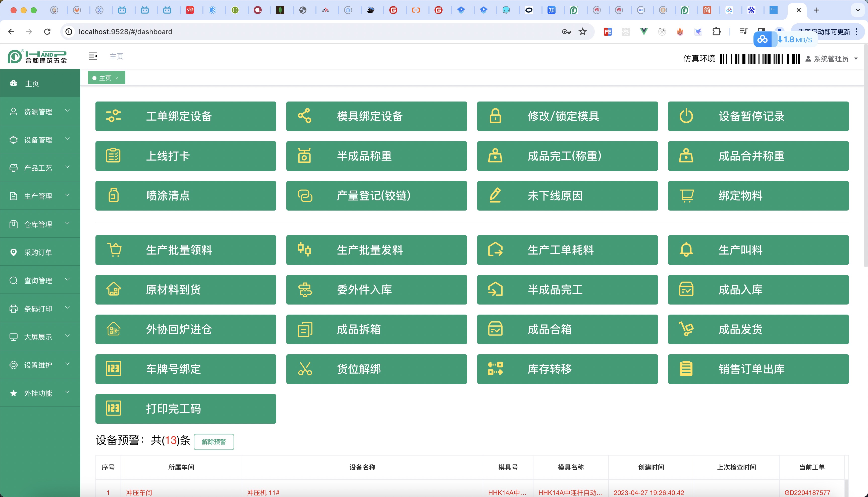868x497 pixels.
Task: Click the transfer icon on 库存转移
Action: point(495,369)
